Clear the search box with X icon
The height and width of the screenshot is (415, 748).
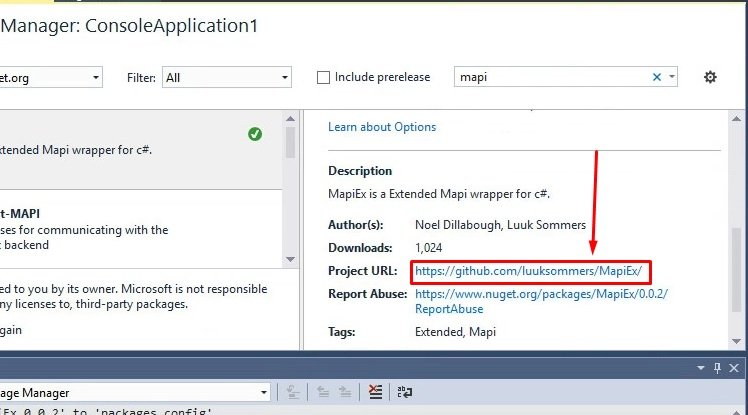[x=657, y=77]
